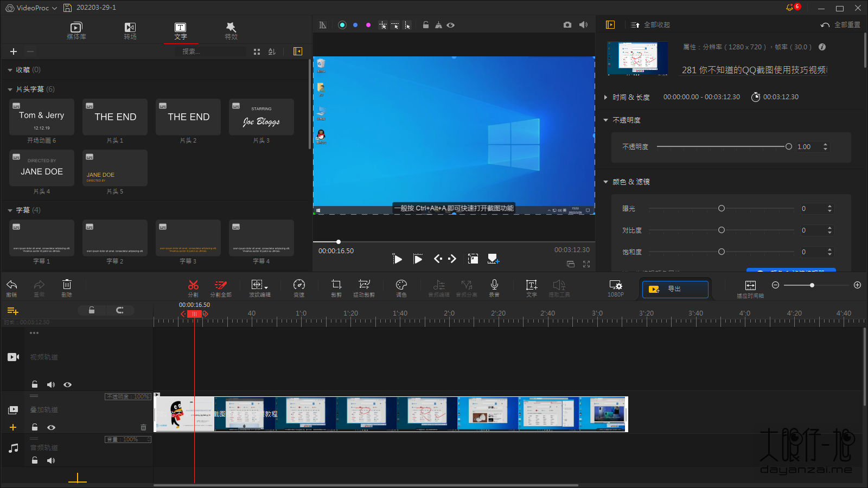Viewport: 868px width, 488px height.
Task: Zoom in timeline with plus icon
Action: 857,285
